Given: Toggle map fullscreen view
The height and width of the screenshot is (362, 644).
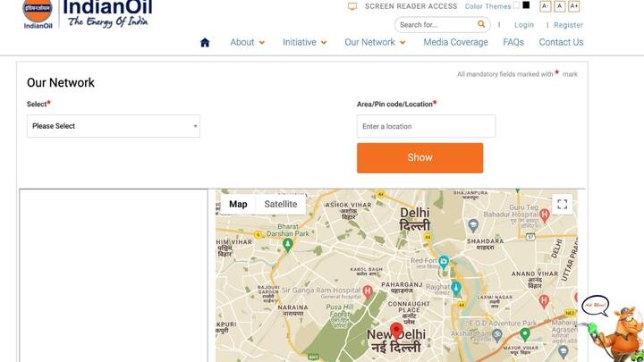Looking at the screenshot, I should tap(562, 205).
